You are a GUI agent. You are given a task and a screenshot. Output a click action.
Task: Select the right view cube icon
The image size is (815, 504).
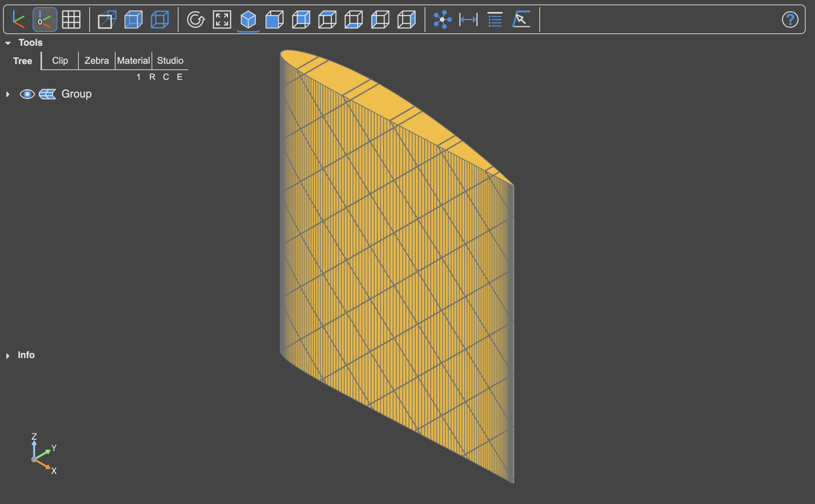pos(407,19)
